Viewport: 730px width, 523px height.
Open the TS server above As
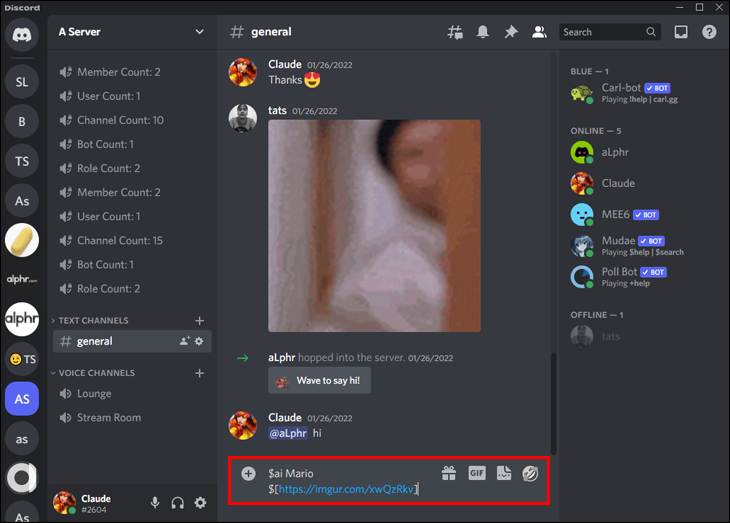[22, 161]
